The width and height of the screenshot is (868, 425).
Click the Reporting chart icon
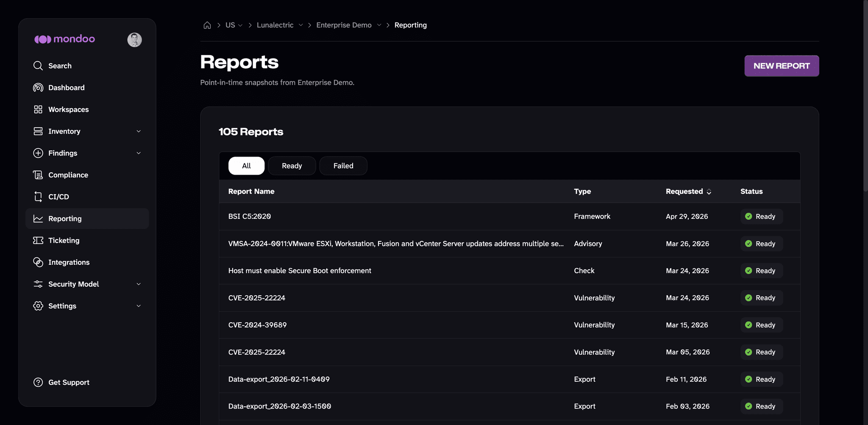click(x=38, y=218)
